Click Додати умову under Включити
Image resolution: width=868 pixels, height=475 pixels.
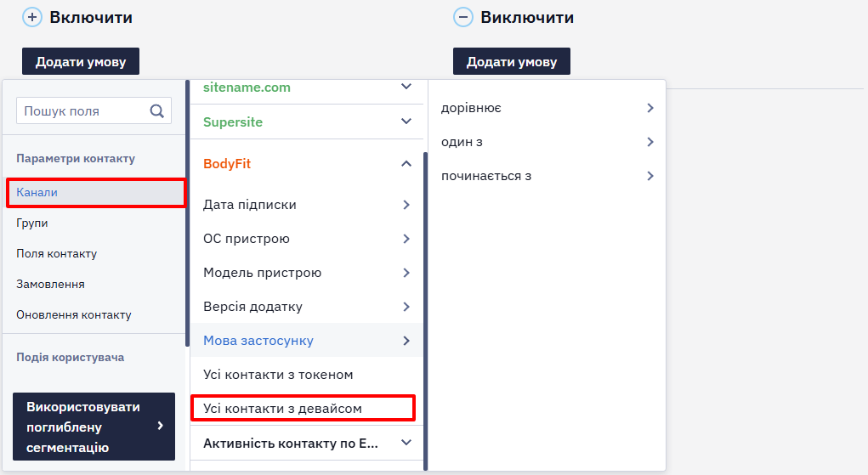81,61
